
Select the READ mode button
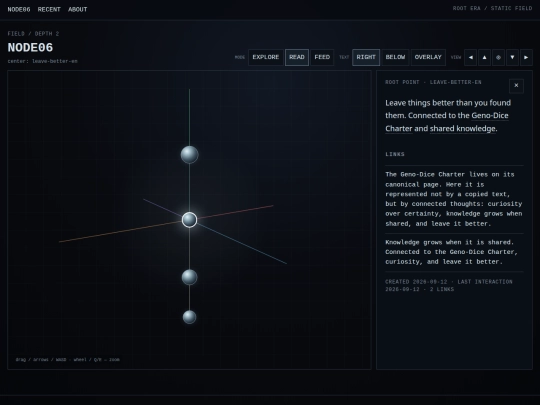click(297, 58)
